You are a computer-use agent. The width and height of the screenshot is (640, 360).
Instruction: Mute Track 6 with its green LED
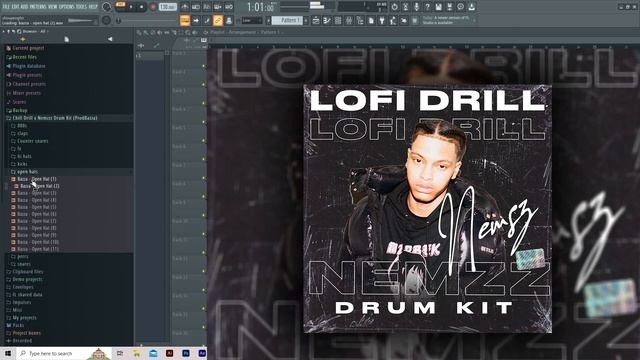203,159
